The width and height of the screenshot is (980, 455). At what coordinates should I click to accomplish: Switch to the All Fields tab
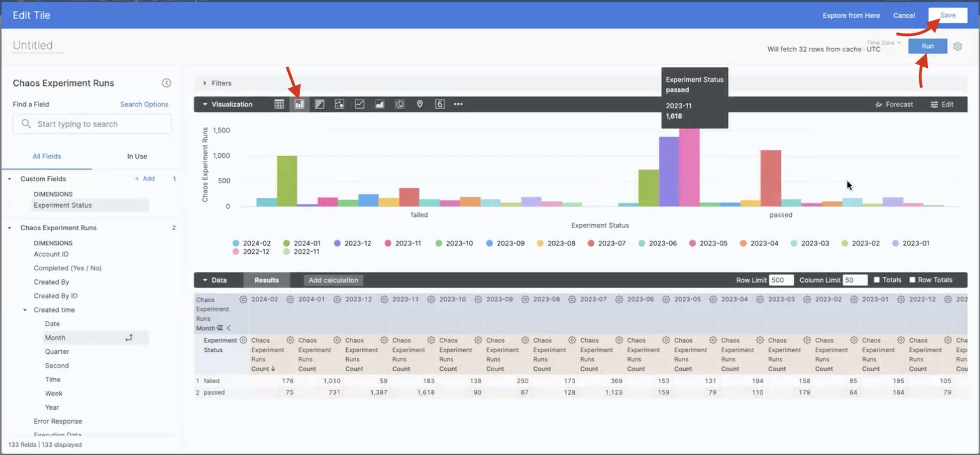click(47, 156)
